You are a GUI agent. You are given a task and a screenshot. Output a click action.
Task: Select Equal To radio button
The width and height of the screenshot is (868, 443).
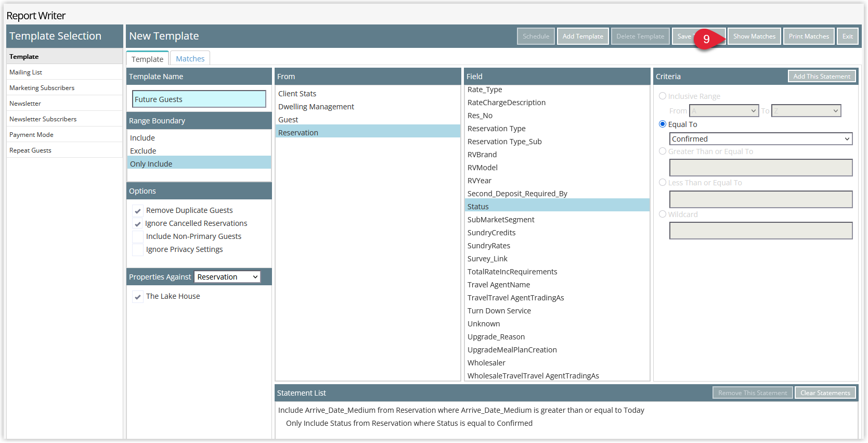pyautogui.click(x=663, y=124)
